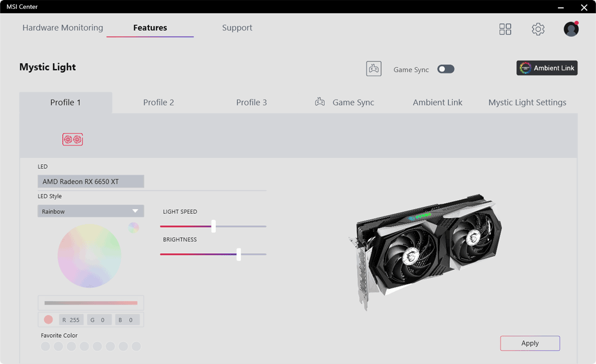Click the graphics card preview image
This screenshot has width=596, height=364.
[425, 252]
